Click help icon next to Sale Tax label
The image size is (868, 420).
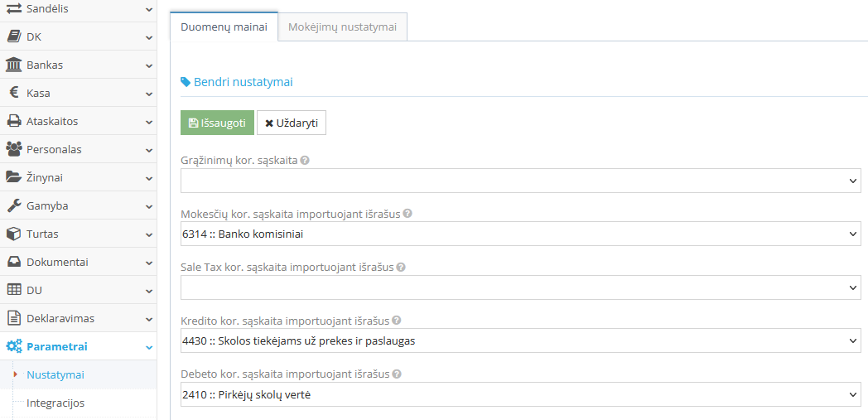(401, 267)
